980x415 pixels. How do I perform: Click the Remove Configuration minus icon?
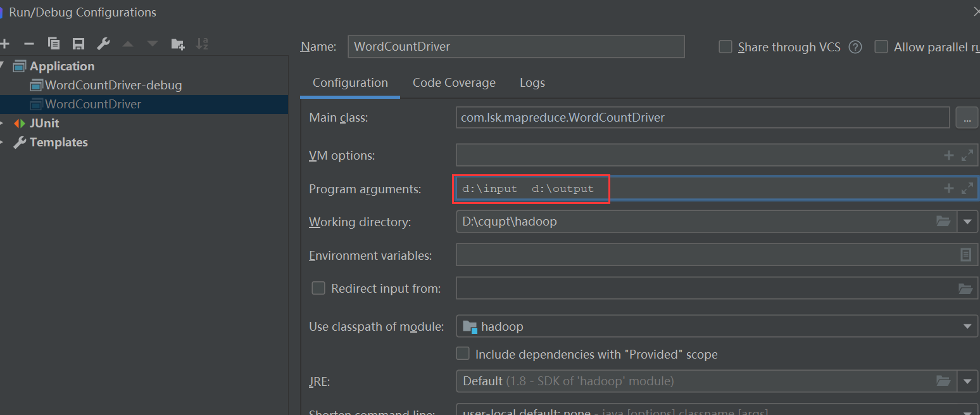[28, 44]
